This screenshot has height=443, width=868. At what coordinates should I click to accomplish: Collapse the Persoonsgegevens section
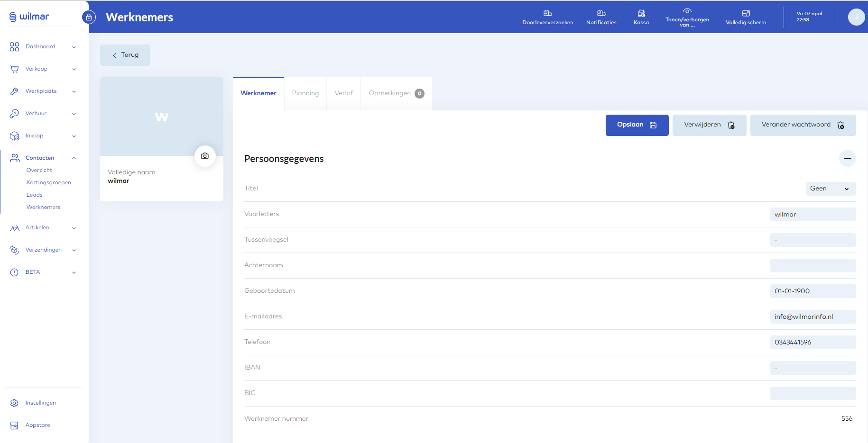[x=847, y=158]
